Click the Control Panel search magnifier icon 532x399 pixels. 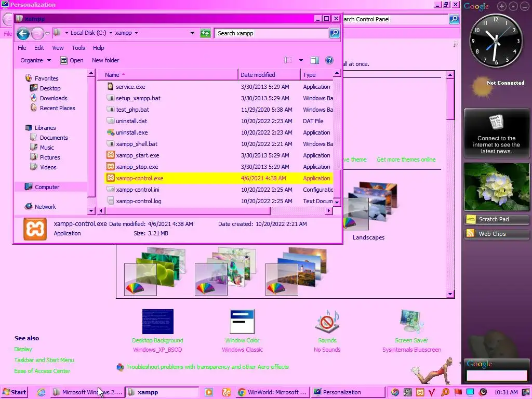coord(454,19)
